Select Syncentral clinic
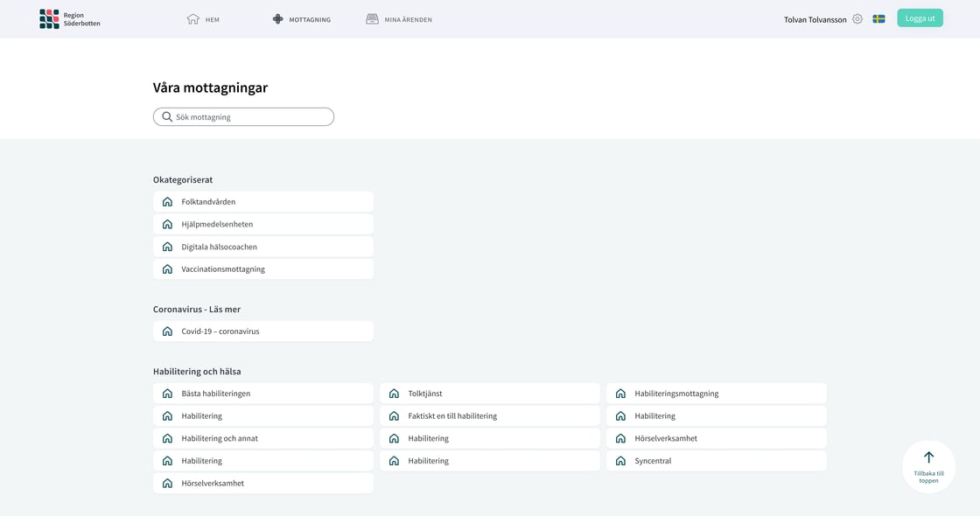 (x=717, y=461)
